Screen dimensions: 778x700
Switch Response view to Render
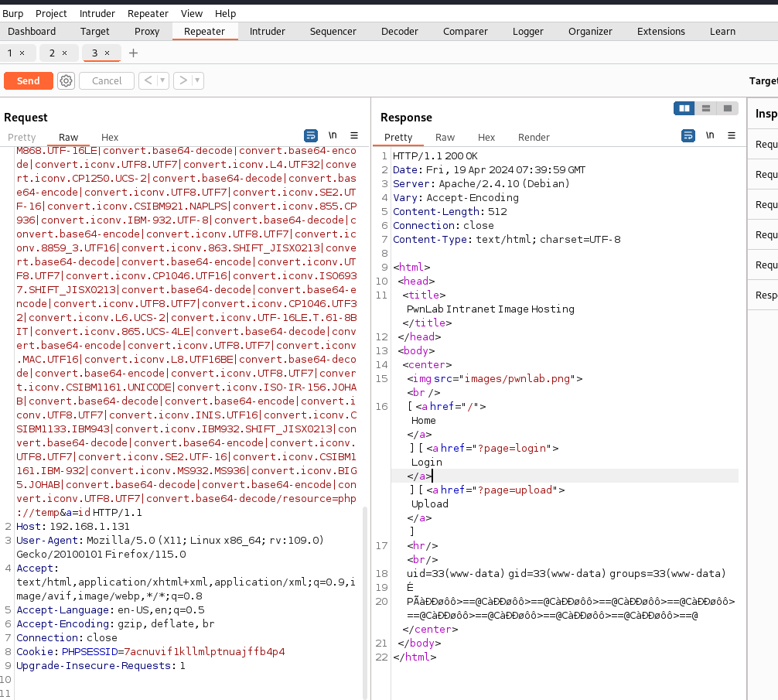pyautogui.click(x=534, y=138)
